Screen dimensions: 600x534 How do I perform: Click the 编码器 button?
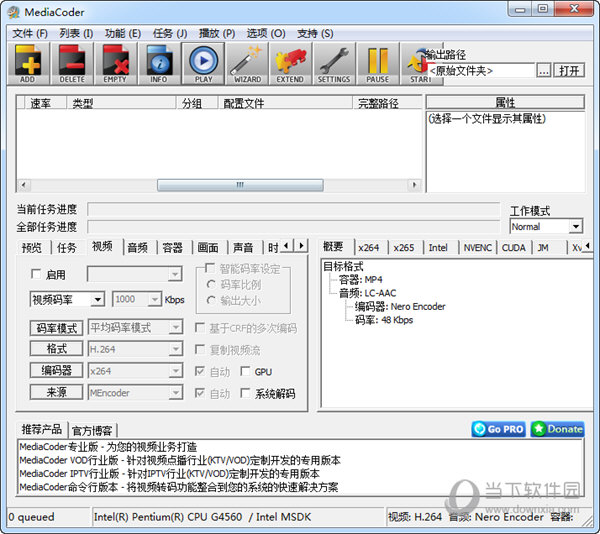click(x=56, y=370)
